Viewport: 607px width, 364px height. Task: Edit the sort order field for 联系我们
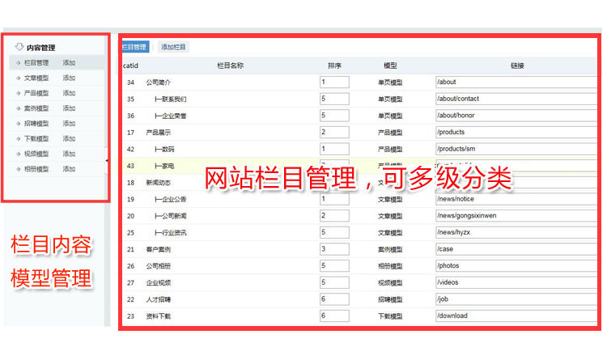[334, 99]
